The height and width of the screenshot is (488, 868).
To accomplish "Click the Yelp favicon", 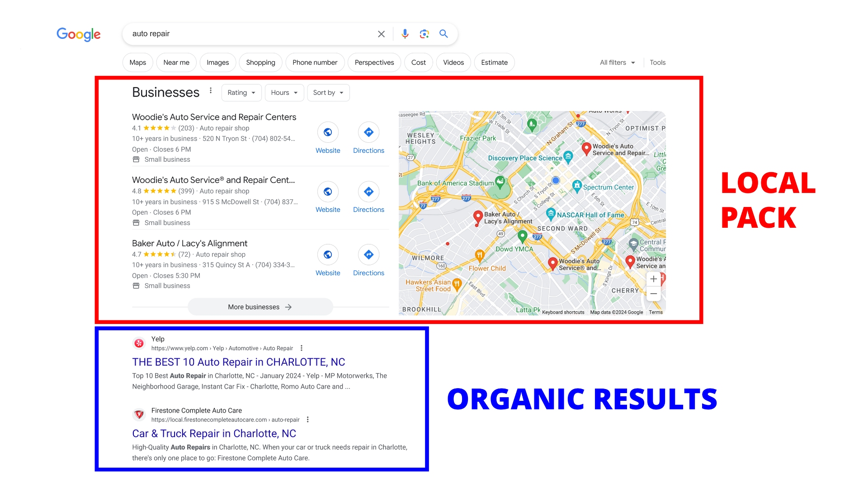I will [x=139, y=343].
